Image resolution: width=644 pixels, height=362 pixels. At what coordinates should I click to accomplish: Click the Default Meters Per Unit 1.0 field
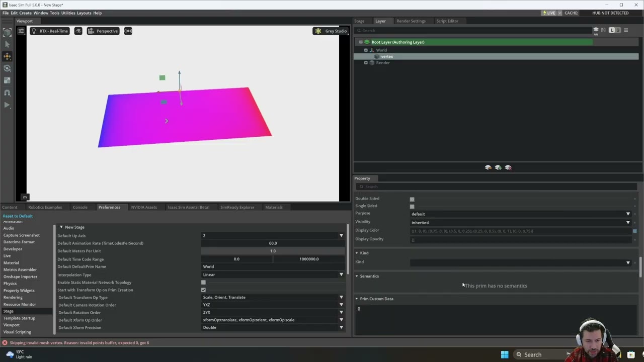point(273,251)
